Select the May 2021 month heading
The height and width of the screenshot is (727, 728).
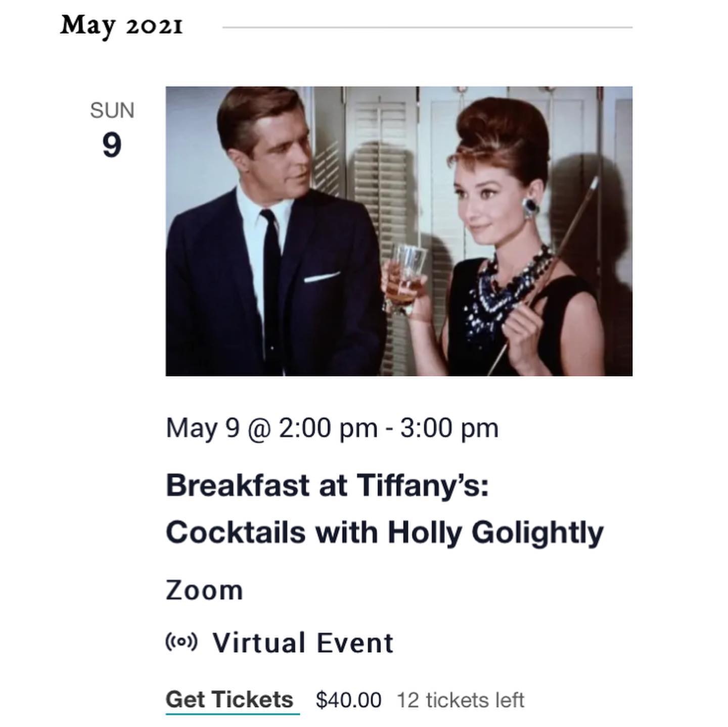click(x=121, y=25)
